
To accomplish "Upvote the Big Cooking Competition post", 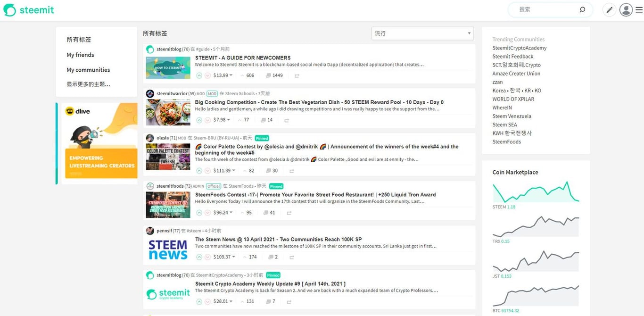I will tap(199, 120).
